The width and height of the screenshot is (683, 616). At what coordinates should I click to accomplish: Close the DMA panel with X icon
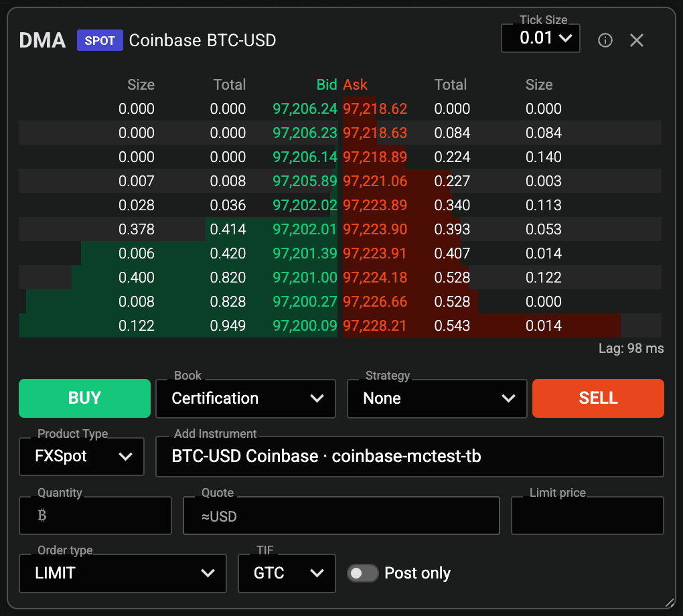(636, 41)
